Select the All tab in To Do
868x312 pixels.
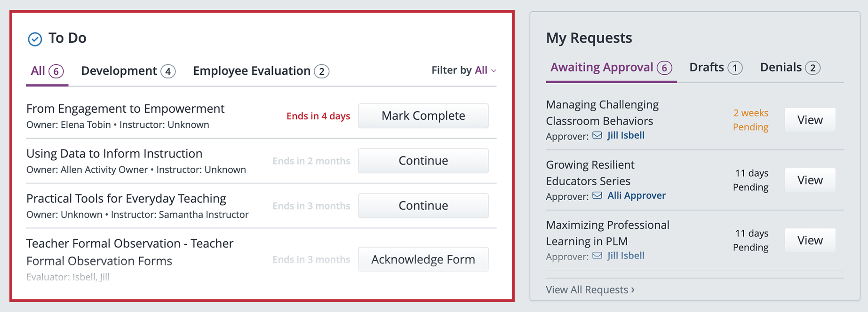[x=47, y=71]
